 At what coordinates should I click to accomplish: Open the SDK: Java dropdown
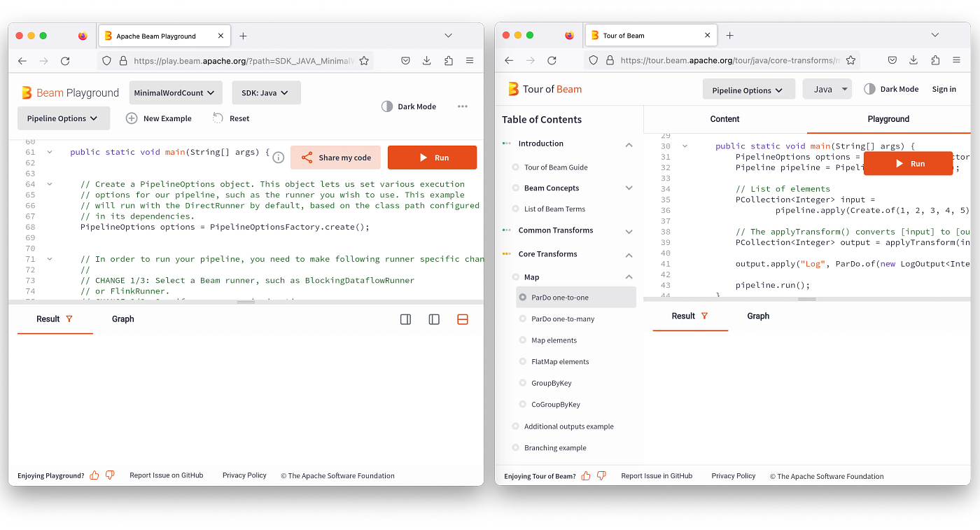click(266, 92)
